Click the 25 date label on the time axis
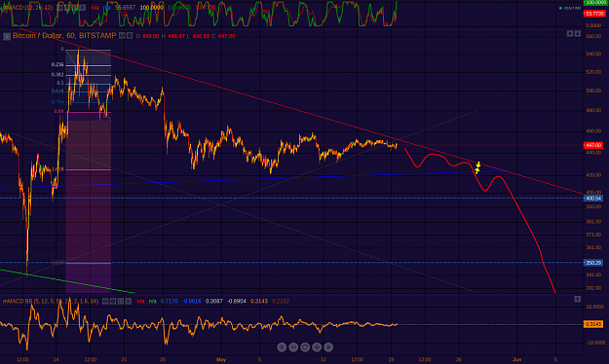Viewport: 609px width, 364px height. pos(163,360)
